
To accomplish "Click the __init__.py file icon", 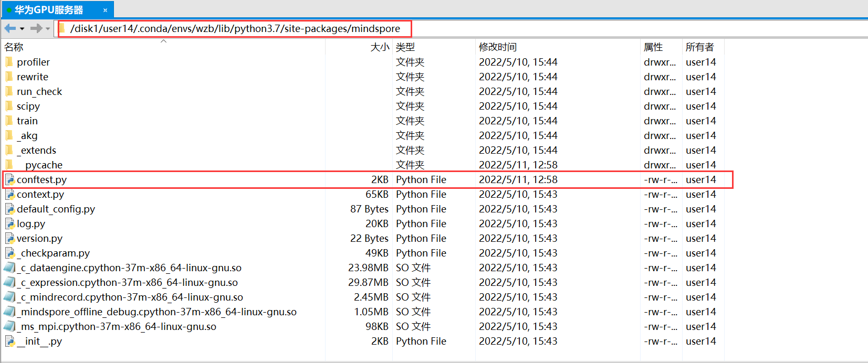I will click(9, 341).
